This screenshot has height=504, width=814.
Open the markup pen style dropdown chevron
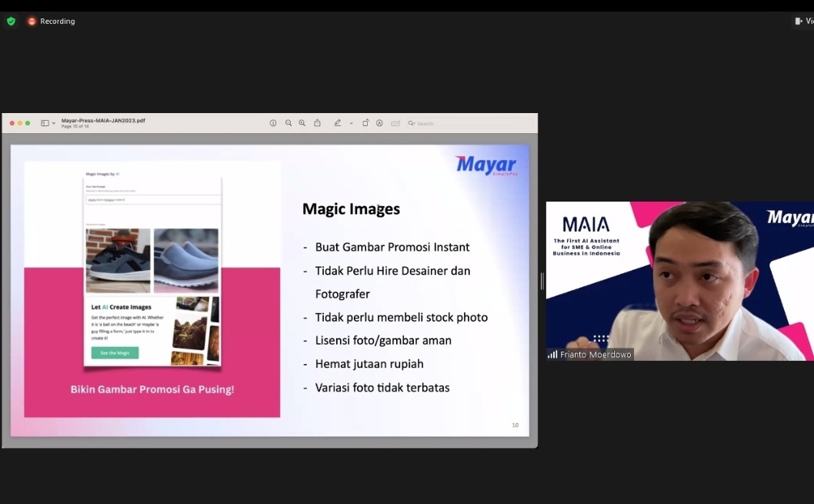(351, 124)
